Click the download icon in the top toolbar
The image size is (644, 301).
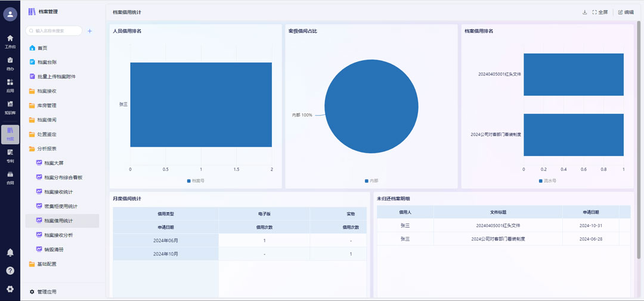click(x=584, y=12)
